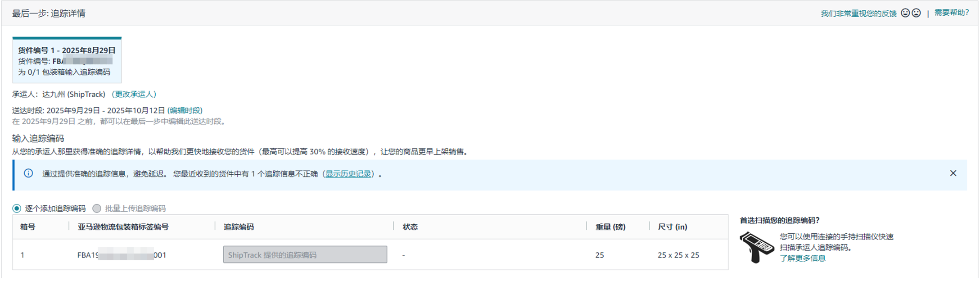Click the info icon in the blue banner
This screenshot has height=281, width=980.
pyautogui.click(x=28, y=173)
